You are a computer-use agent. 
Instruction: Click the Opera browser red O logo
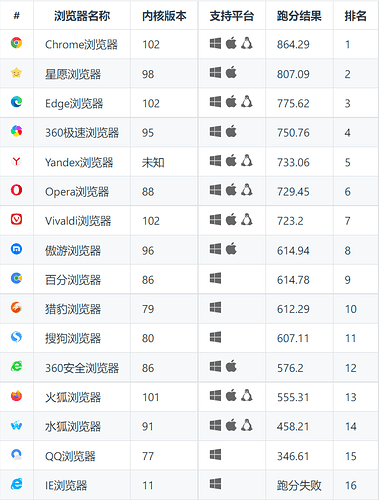click(x=16, y=190)
